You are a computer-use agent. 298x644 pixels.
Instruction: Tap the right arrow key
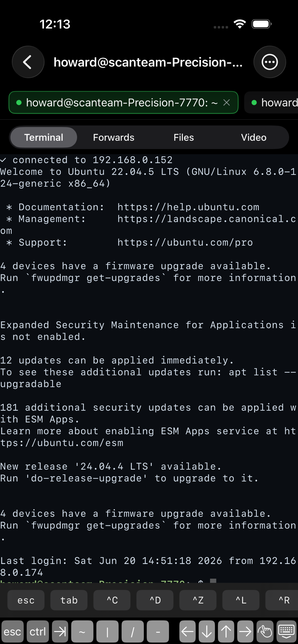(245, 631)
